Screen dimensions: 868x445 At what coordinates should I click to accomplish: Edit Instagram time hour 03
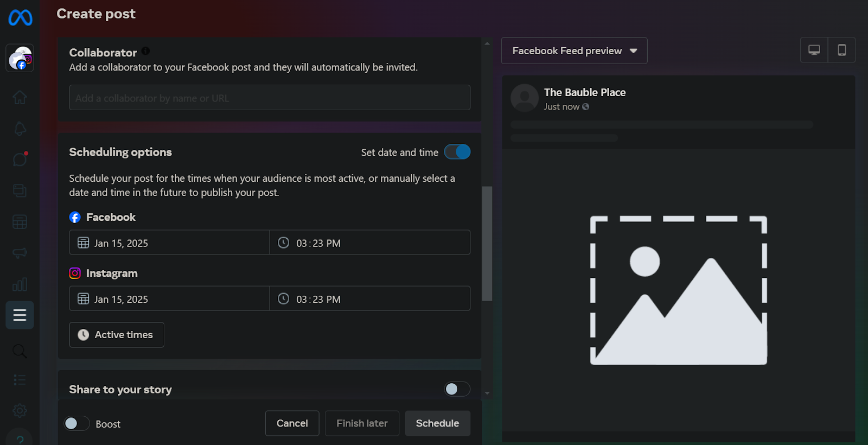tap(302, 299)
